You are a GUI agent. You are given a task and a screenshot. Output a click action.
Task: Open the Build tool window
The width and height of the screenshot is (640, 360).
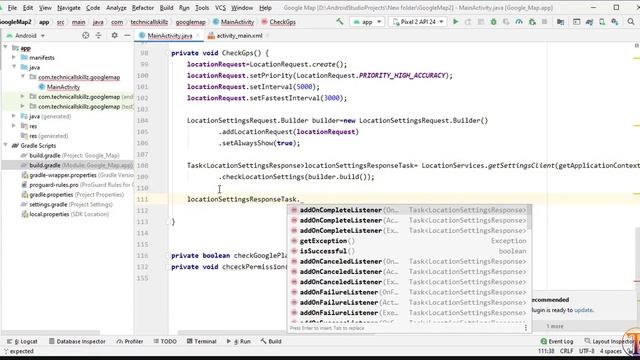click(271, 341)
